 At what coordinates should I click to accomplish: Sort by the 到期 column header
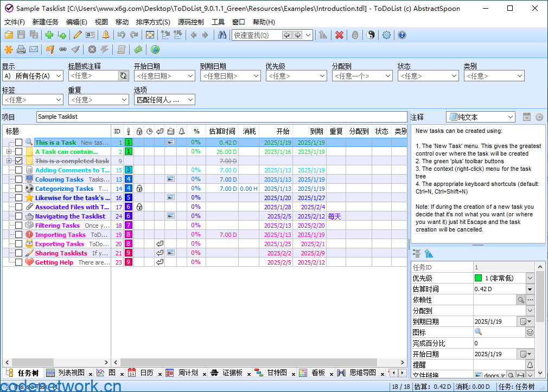coord(310,131)
